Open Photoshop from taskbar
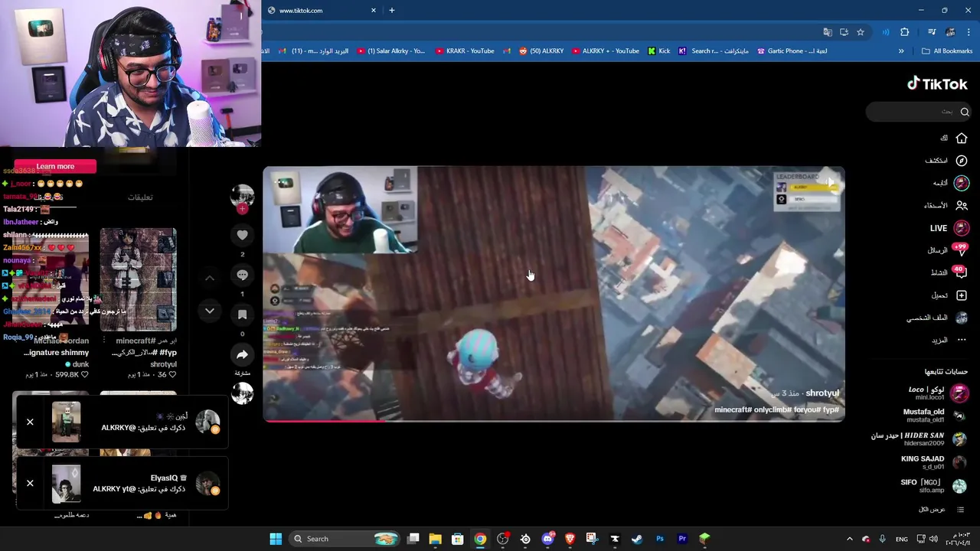 (660, 539)
